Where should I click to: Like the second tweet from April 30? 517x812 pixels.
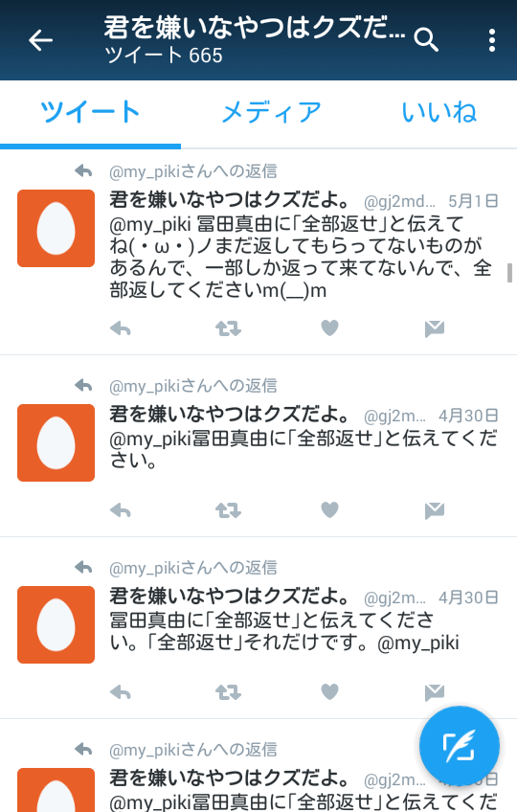click(329, 510)
